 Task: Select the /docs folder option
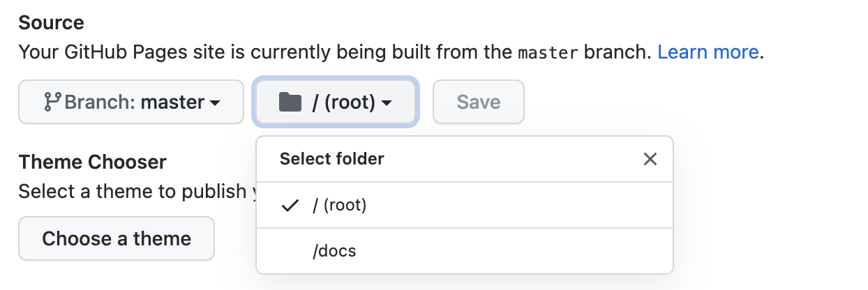tap(335, 251)
